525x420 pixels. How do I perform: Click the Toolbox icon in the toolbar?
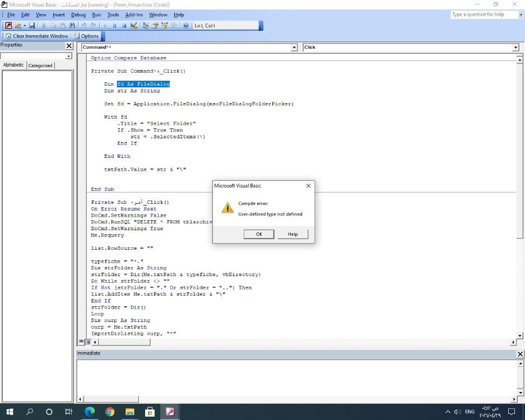pyautogui.click(x=174, y=25)
